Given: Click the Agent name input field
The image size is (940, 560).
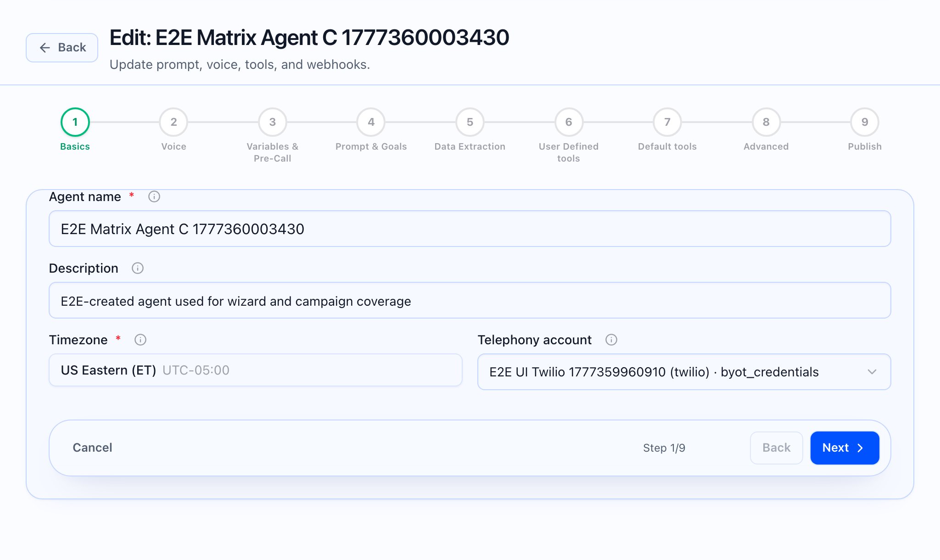Looking at the screenshot, I should pos(470,229).
